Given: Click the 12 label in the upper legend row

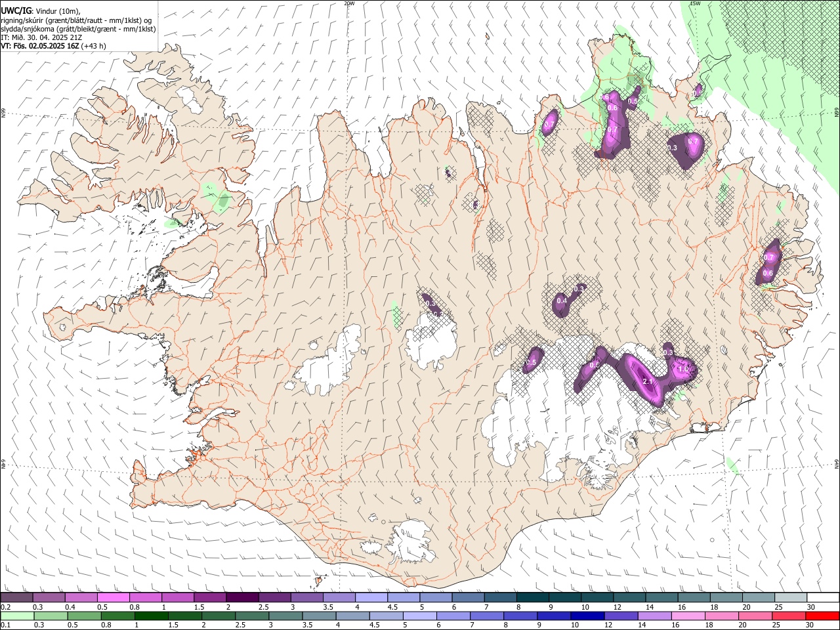Looking at the screenshot, I should tap(617, 607).
